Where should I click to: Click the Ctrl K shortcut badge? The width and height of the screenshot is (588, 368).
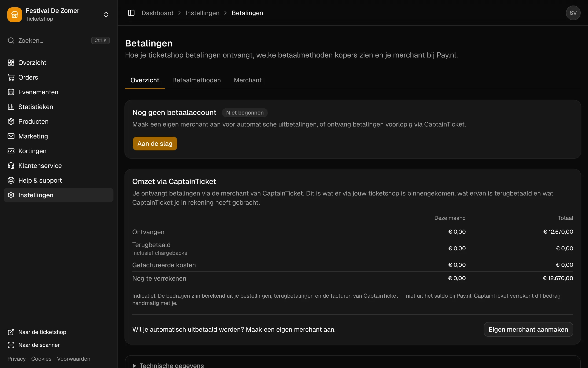click(x=100, y=40)
